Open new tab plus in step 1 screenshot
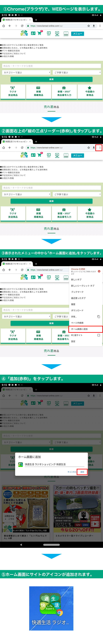 36,20
